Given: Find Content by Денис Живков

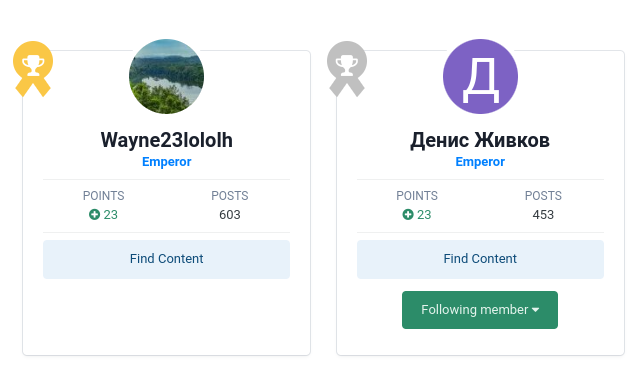Looking at the screenshot, I should pyautogui.click(x=480, y=259).
